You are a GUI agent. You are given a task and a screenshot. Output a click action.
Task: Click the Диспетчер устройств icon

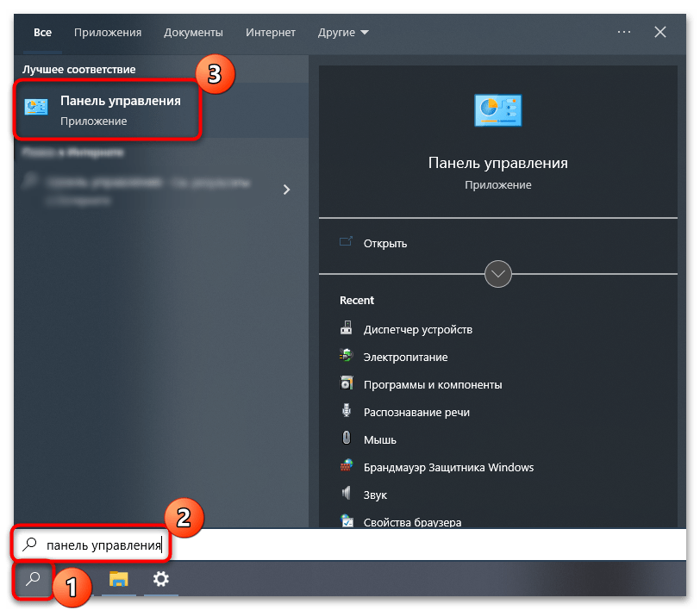click(347, 329)
